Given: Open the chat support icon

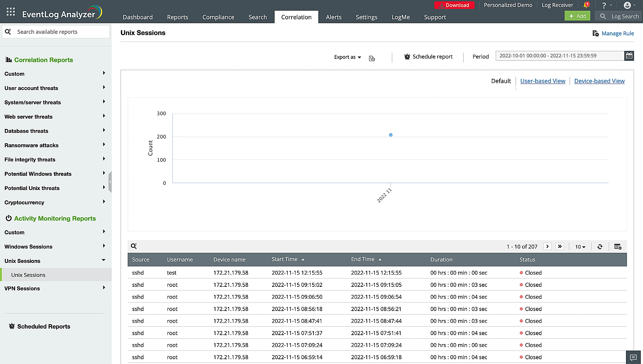Looking at the screenshot, I should [633, 357].
